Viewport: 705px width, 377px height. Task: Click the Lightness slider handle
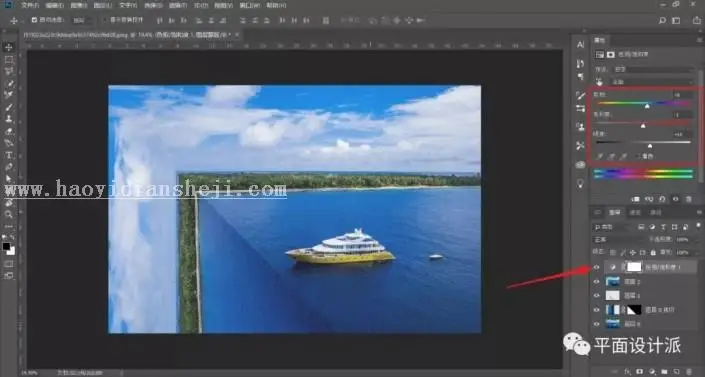pos(650,146)
